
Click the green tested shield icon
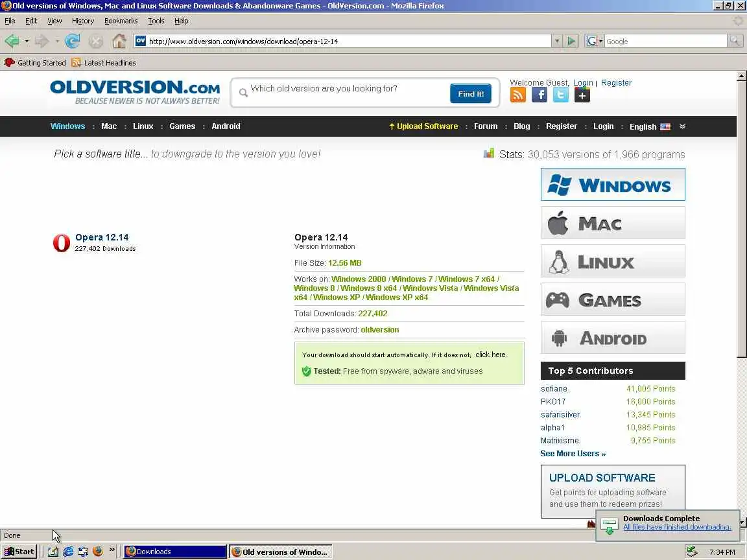pos(306,371)
